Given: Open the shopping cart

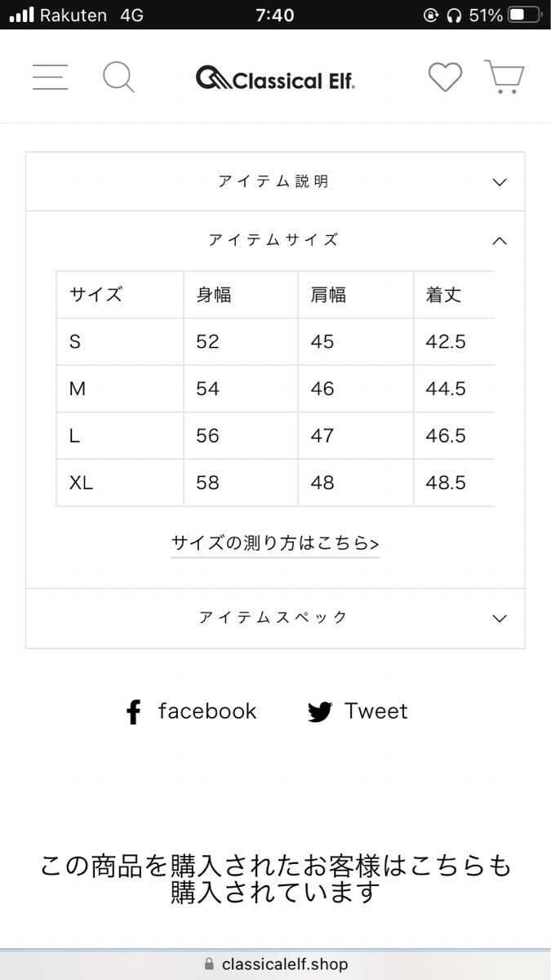Looking at the screenshot, I should 504,78.
